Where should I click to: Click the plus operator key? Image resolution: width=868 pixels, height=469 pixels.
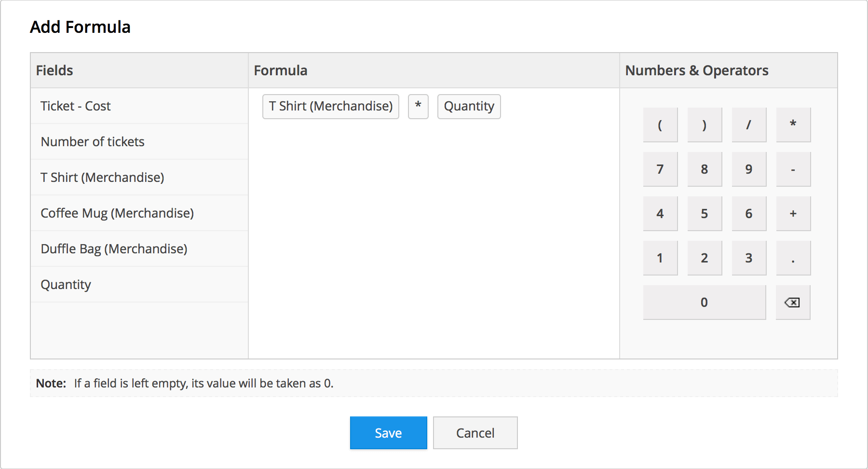tap(793, 214)
